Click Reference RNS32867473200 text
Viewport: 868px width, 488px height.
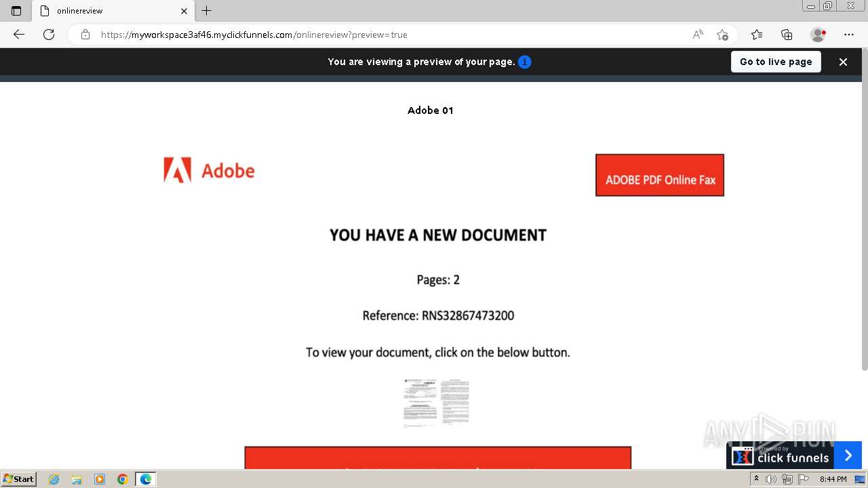(438, 316)
